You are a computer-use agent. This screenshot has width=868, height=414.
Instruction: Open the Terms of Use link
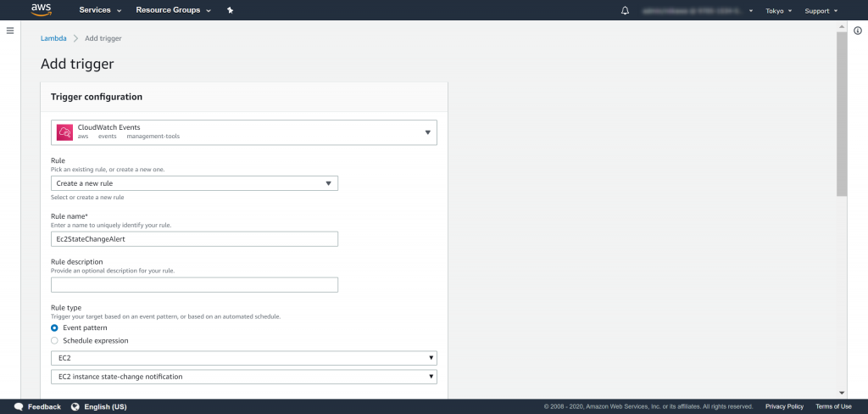pyautogui.click(x=833, y=407)
